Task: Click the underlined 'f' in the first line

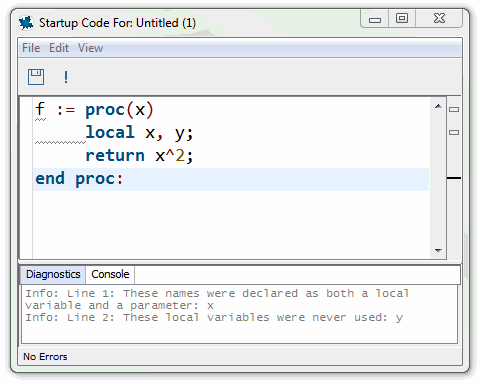Action: pos(40,110)
